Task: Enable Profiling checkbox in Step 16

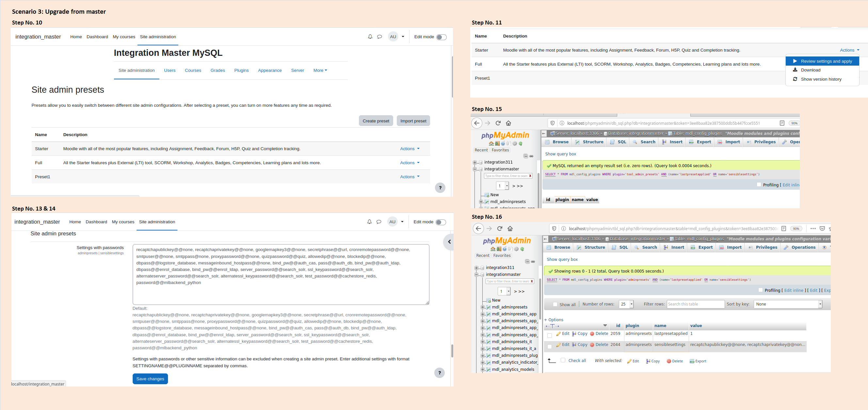Action: click(x=761, y=290)
